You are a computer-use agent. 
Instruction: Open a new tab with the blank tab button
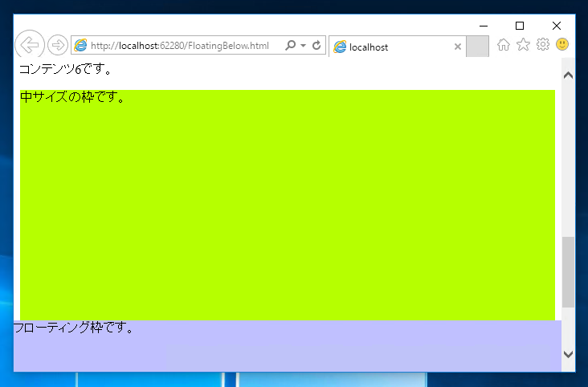[477, 47]
